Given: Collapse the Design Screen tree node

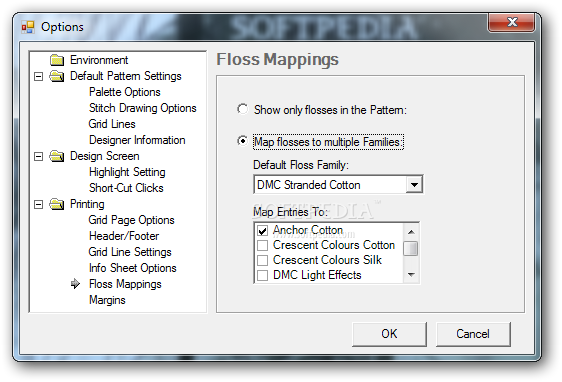Looking at the screenshot, I should pyautogui.click(x=38, y=156).
